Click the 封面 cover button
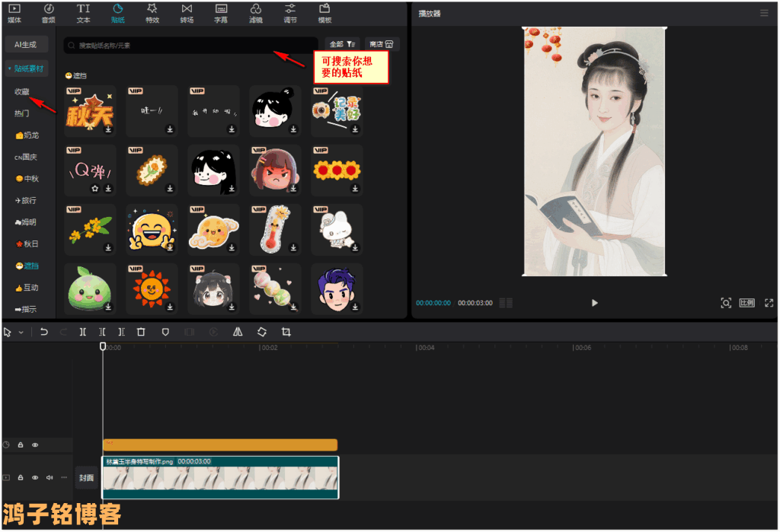Screen dimensions: 780x532 86,478
